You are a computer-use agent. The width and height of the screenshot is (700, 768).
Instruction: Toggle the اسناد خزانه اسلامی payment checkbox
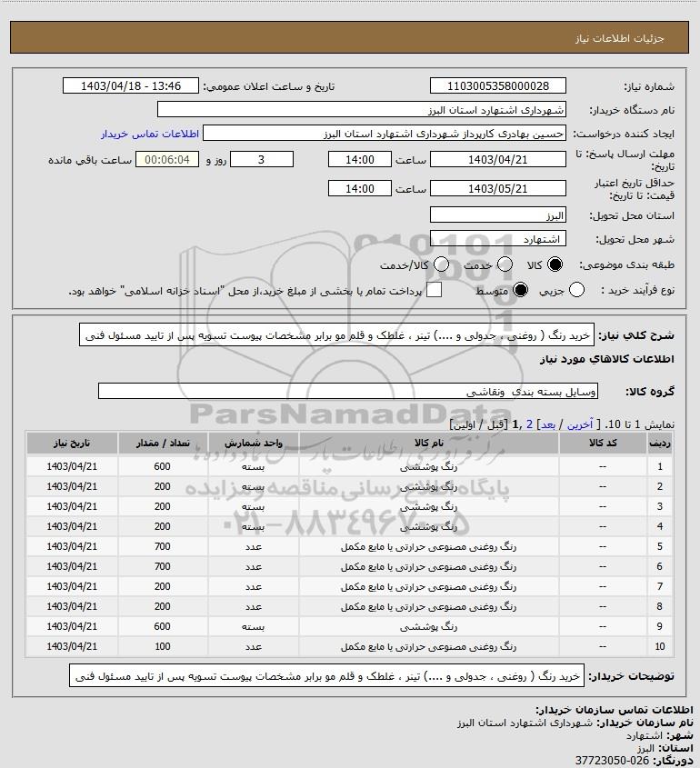(x=434, y=290)
